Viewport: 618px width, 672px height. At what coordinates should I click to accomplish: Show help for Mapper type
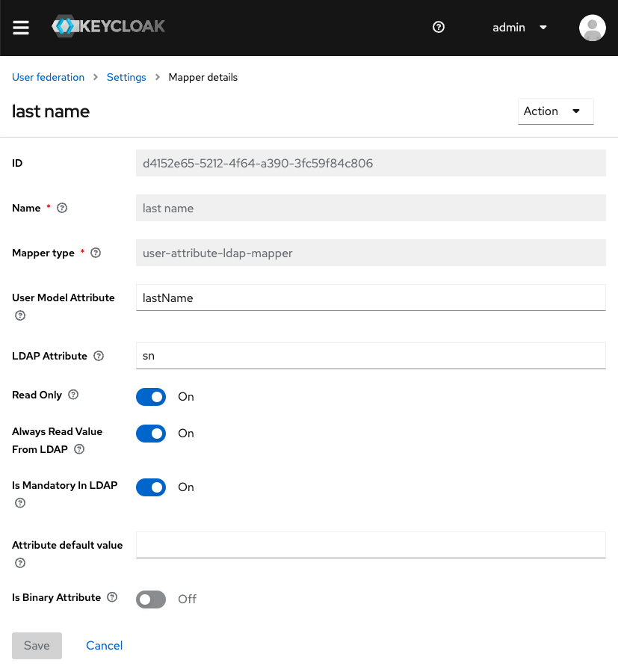coord(96,253)
